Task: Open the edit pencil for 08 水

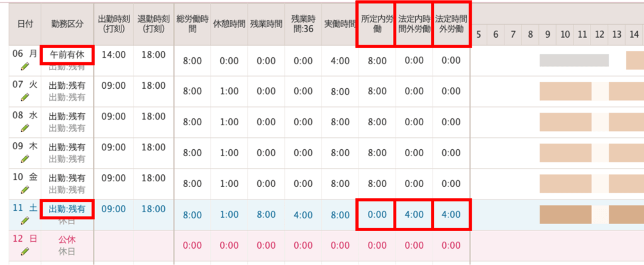Action: click(x=25, y=128)
